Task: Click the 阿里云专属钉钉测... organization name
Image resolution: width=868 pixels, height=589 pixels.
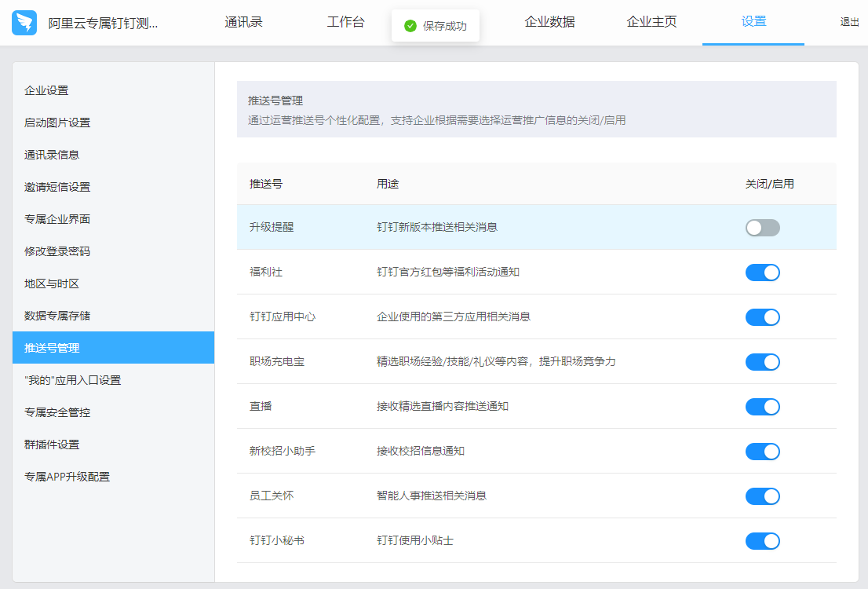Action: tap(103, 24)
